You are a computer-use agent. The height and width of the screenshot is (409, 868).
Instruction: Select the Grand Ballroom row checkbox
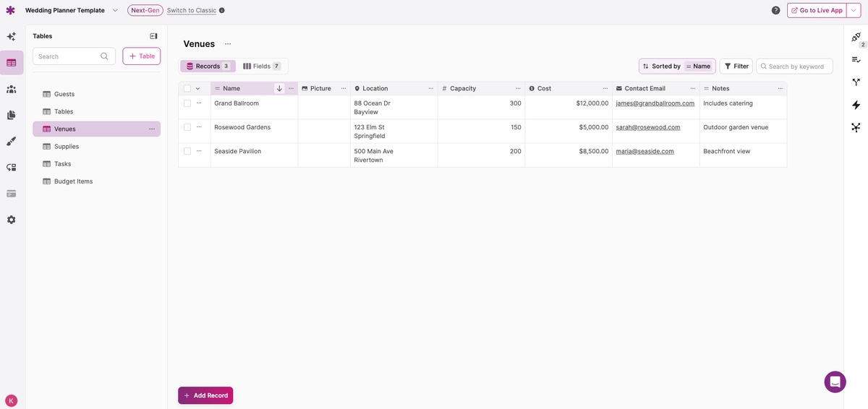point(187,103)
